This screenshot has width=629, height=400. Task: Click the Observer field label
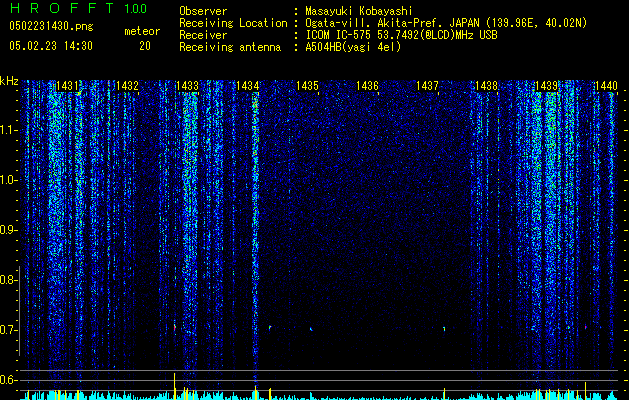203,11
